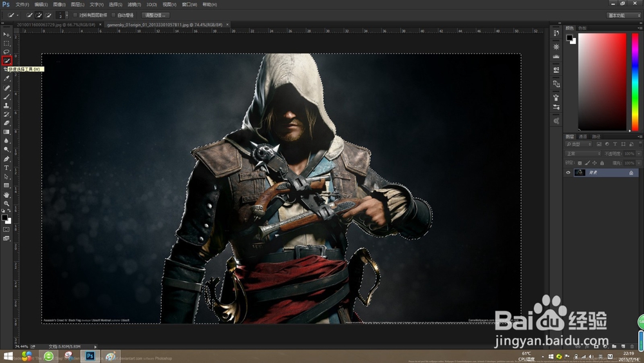Select the Hand tool
This screenshot has height=363, width=644.
pos(6,195)
